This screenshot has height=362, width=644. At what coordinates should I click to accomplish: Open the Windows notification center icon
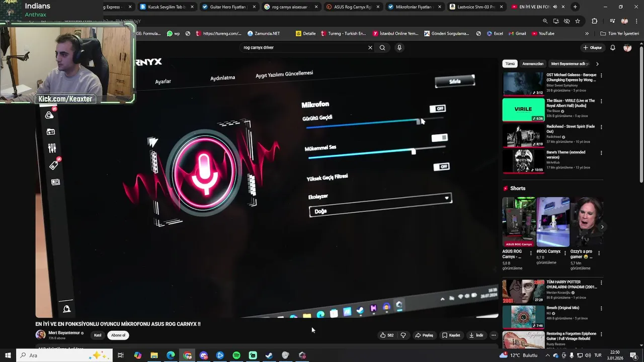[634, 355]
